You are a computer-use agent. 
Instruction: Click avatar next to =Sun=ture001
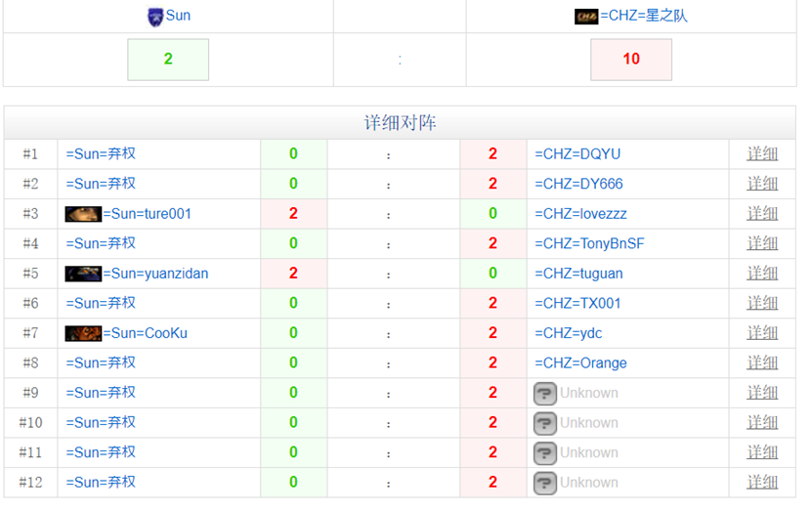(83, 214)
